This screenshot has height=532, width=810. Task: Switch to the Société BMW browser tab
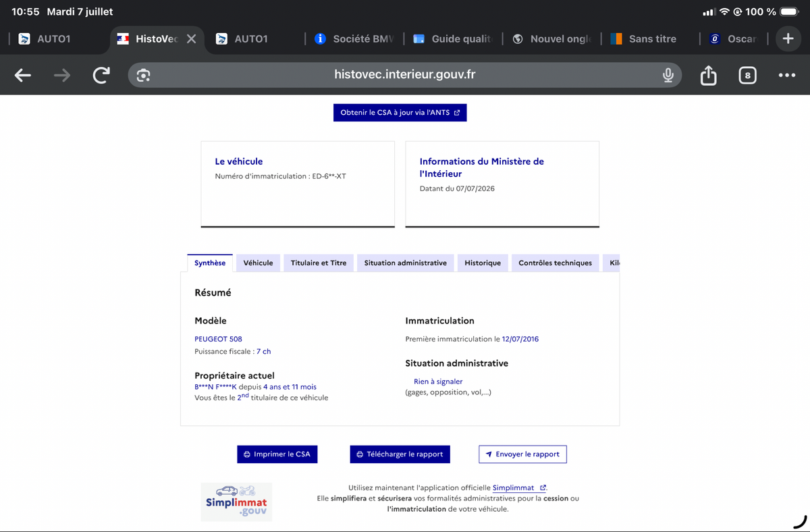point(355,38)
